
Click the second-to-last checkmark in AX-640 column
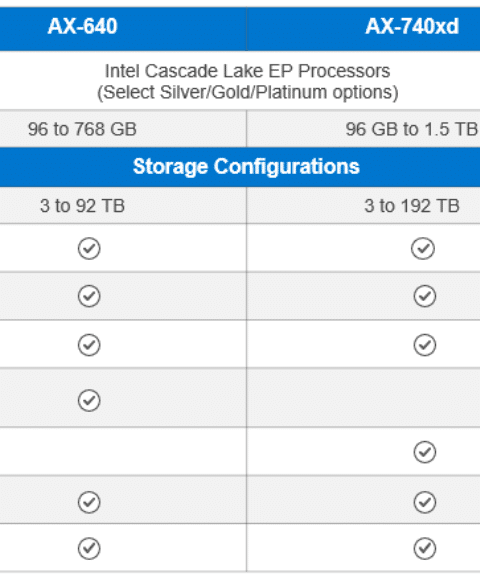pos(89,502)
